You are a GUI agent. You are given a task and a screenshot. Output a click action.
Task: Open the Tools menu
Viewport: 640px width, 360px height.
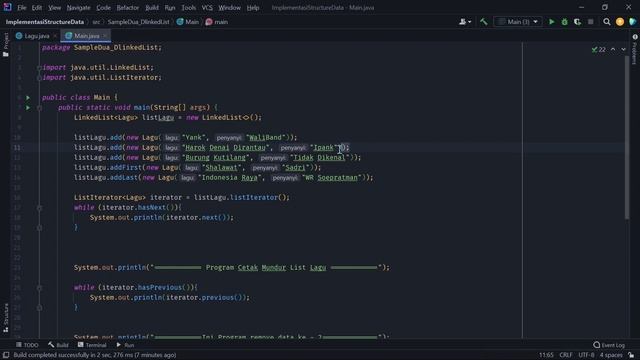coord(188,7)
